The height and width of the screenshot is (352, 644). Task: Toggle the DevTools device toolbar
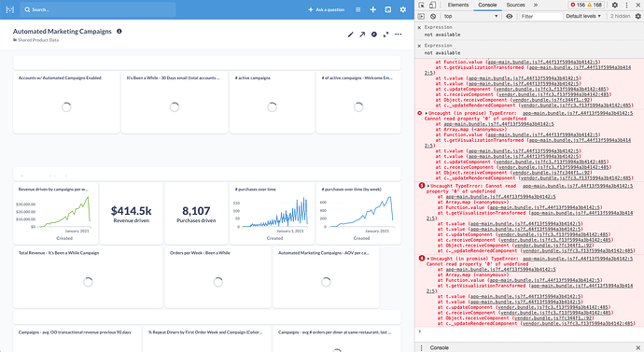432,5
